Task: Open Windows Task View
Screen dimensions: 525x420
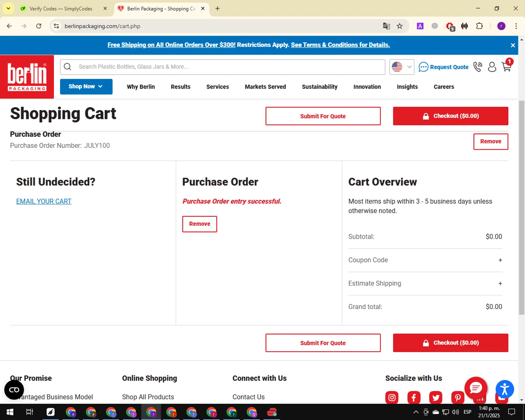Action: [30, 412]
